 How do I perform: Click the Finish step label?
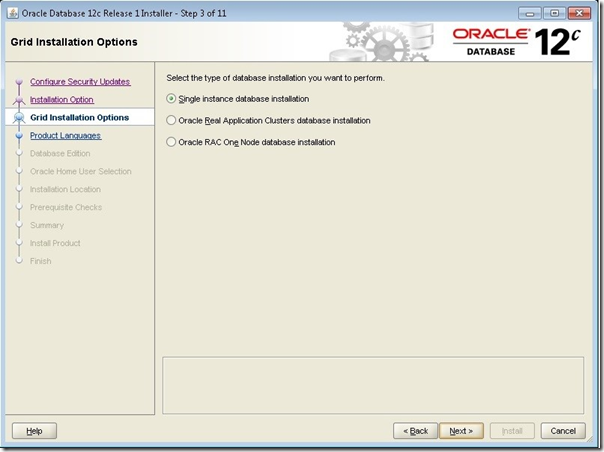(x=40, y=261)
